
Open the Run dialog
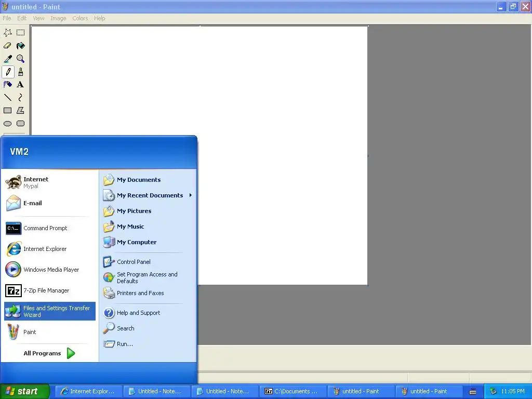pyautogui.click(x=148, y=344)
